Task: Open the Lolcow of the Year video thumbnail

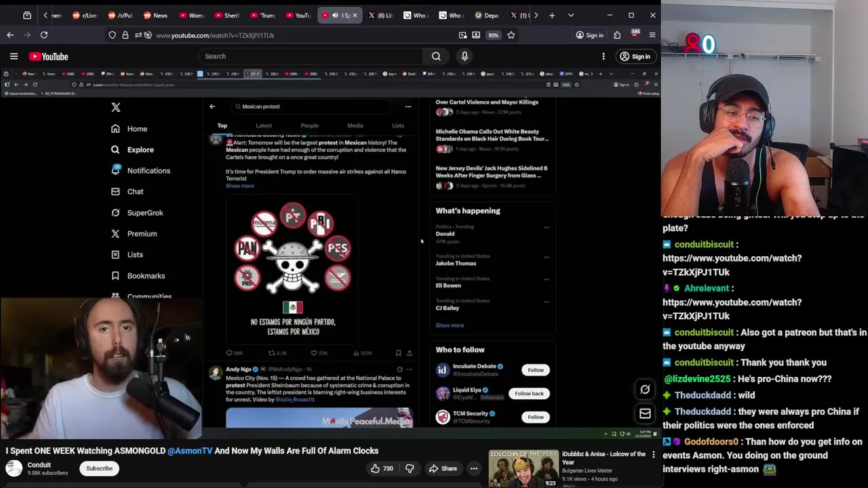Action: tap(524, 468)
